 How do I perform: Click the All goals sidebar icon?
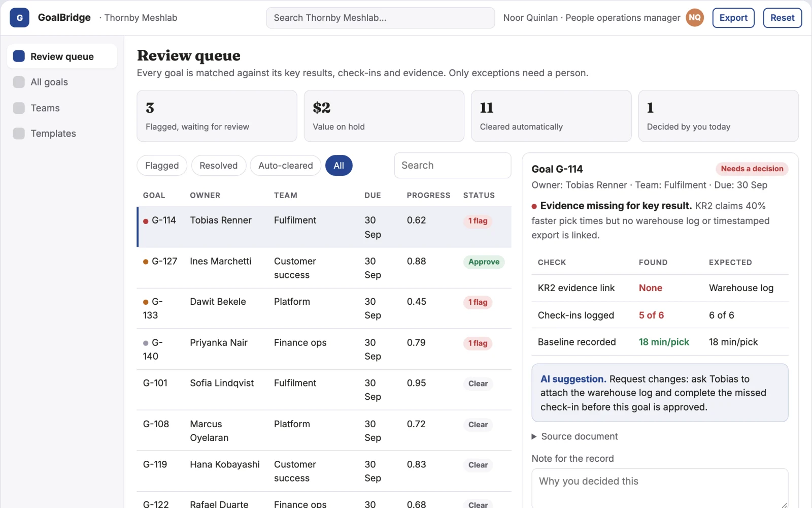(x=19, y=82)
